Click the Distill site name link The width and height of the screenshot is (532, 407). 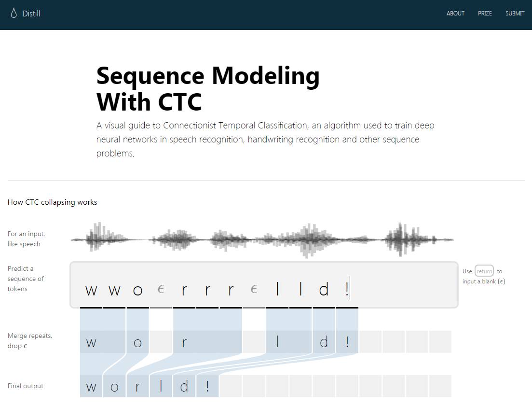pos(31,14)
